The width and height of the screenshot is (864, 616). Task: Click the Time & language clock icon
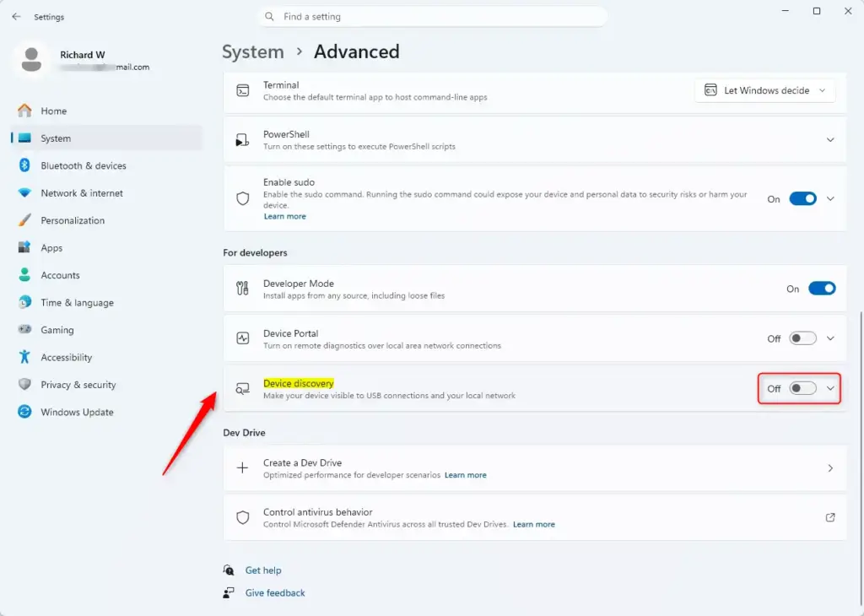coord(24,302)
